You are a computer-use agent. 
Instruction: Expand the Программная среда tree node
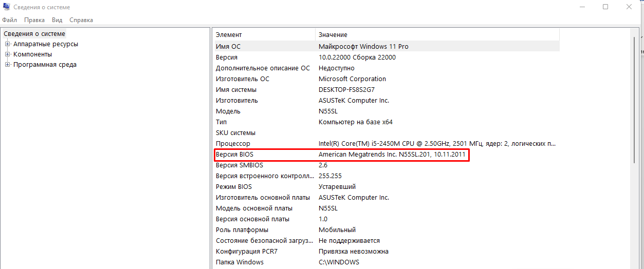point(8,65)
